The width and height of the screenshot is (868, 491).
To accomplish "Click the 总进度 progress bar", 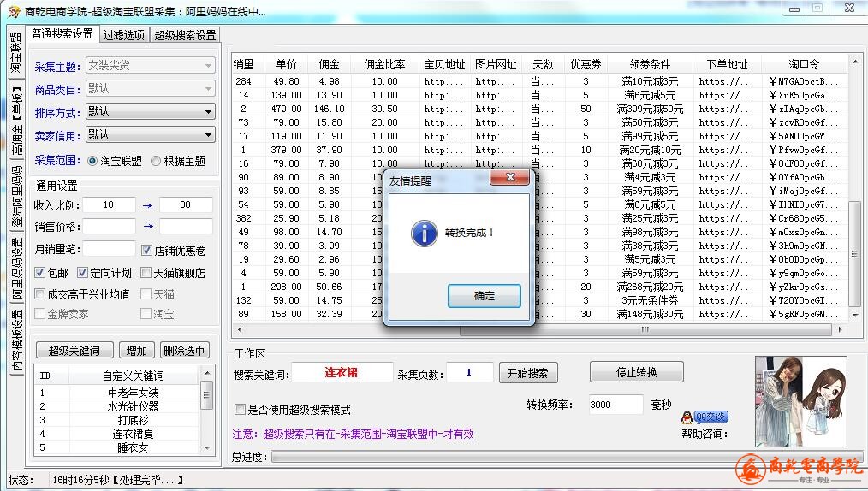I will [x=565, y=457].
